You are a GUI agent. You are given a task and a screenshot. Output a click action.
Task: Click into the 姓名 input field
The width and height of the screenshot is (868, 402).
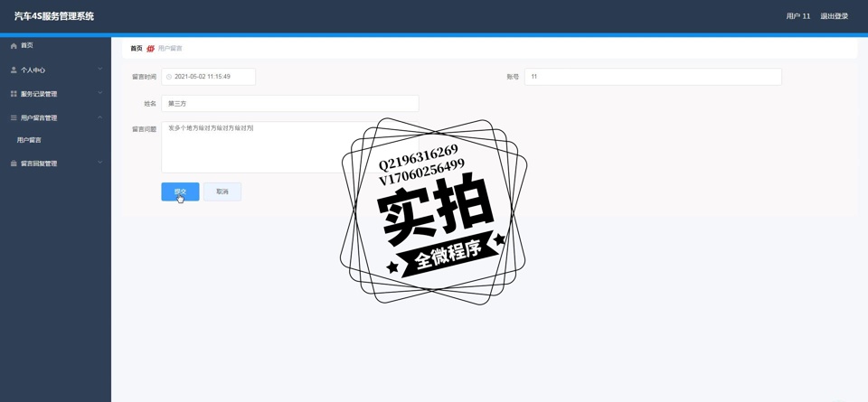289,104
